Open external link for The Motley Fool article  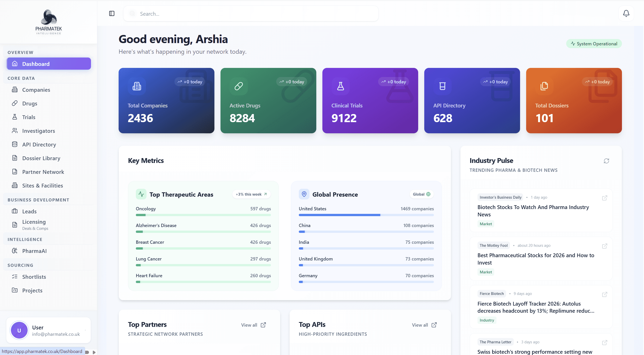(x=605, y=246)
